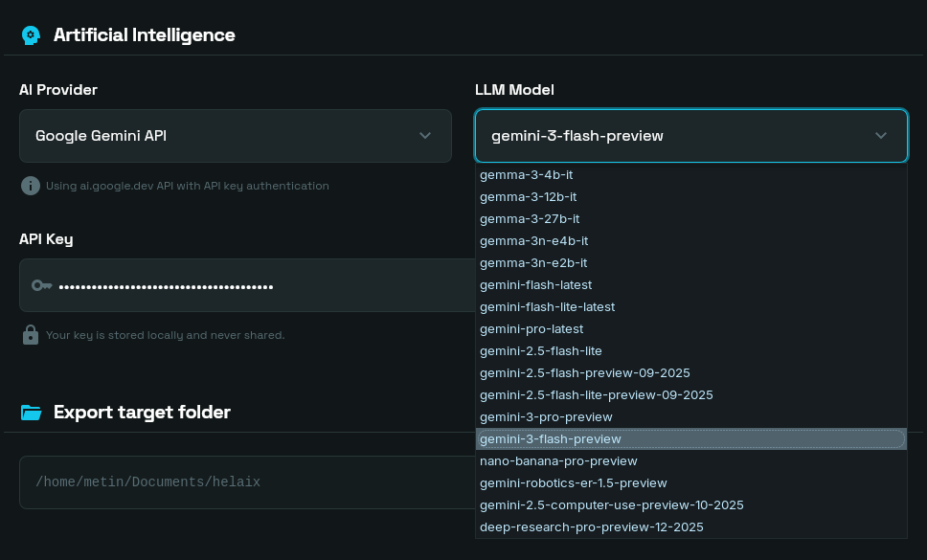This screenshot has height=560, width=927.
Task: Choose gemma-3-27b-it model option
Action: [x=543, y=219]
